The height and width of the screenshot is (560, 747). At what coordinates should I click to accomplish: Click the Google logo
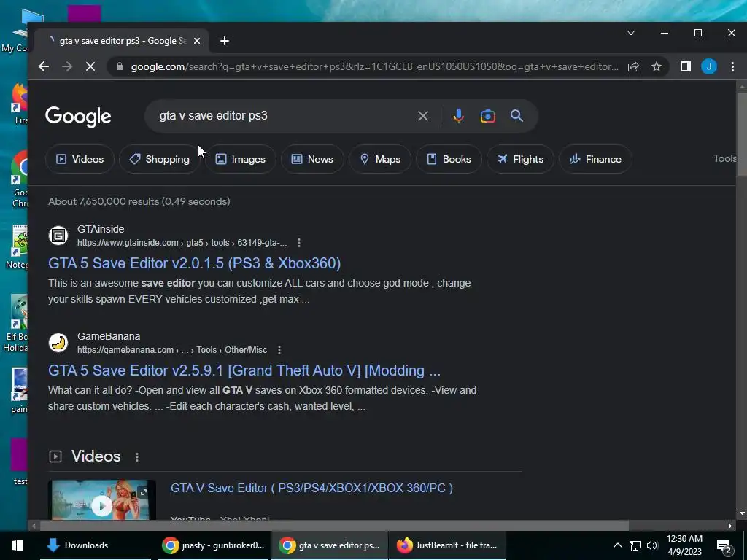(78, 117)
